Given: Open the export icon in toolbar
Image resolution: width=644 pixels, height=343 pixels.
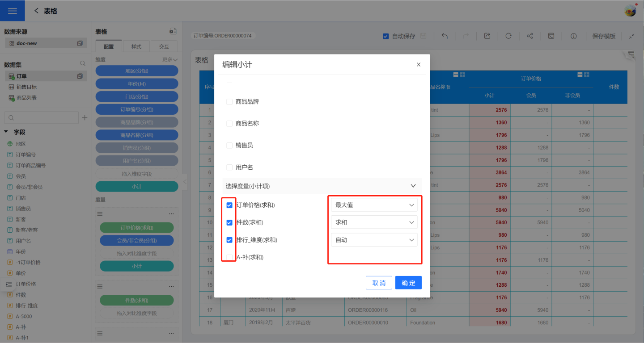Looking at the screenshot, I should click(x=487, y=36).
